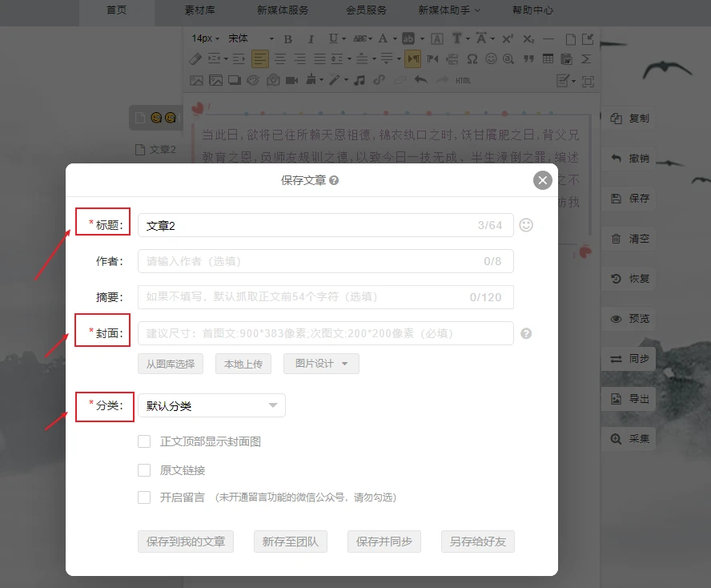Check the 开启留言 option
This screenshot has width=711, height=588.
coord(144,497)
